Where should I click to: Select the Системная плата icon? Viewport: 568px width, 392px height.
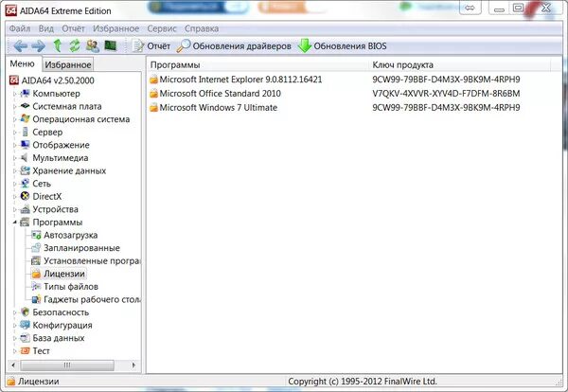(25, 106)
